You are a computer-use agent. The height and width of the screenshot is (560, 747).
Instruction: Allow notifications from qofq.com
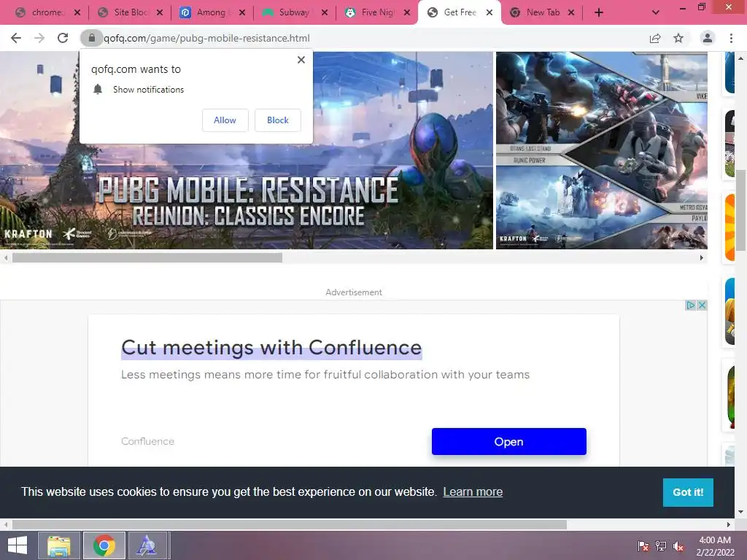(225, 120)
